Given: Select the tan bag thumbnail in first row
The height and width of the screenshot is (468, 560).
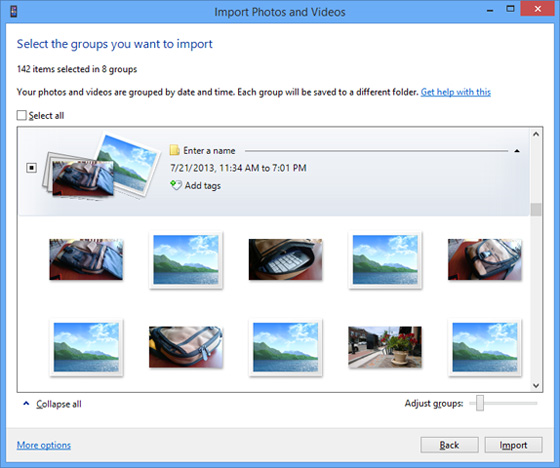Looking at the screenshot, I should [485, 259].
